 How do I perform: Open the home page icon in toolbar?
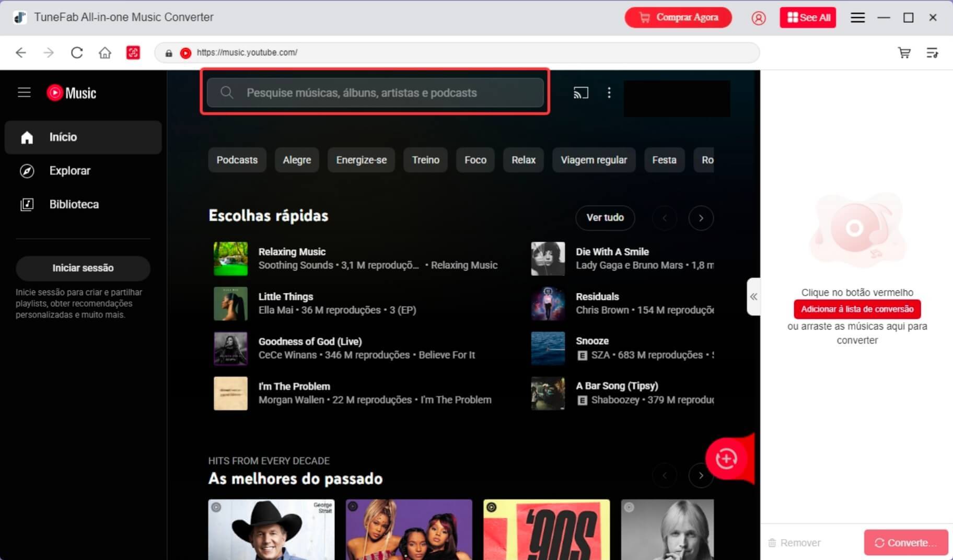coord(105,52)
